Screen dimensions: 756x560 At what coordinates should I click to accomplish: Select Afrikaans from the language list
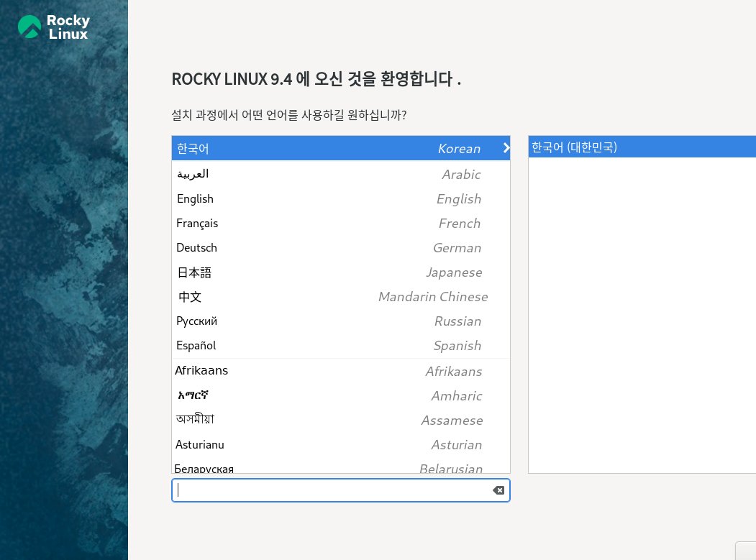(341, 371)
